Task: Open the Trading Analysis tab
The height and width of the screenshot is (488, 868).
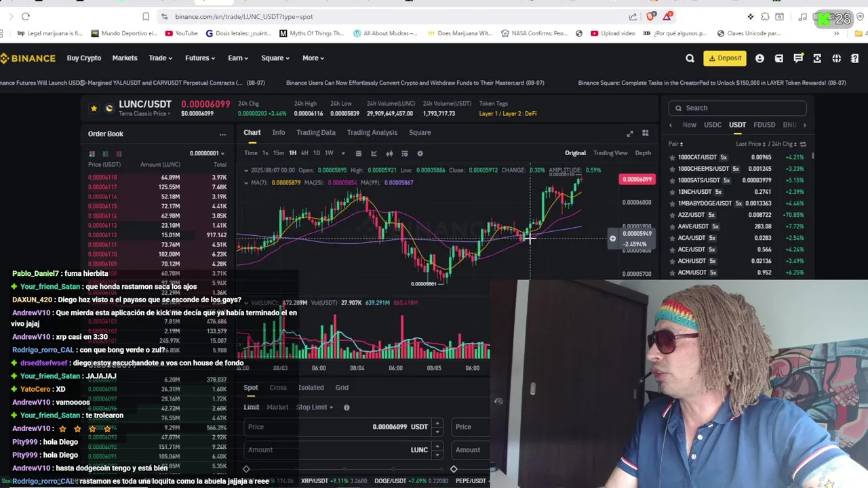Action: pyautogui.click(x=372, y=133)
